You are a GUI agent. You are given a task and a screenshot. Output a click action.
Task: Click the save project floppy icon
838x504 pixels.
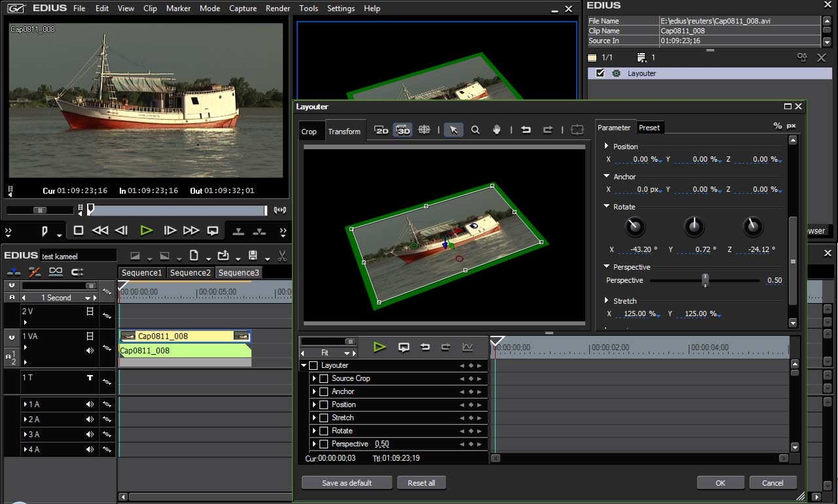click(x=253, y=255)
